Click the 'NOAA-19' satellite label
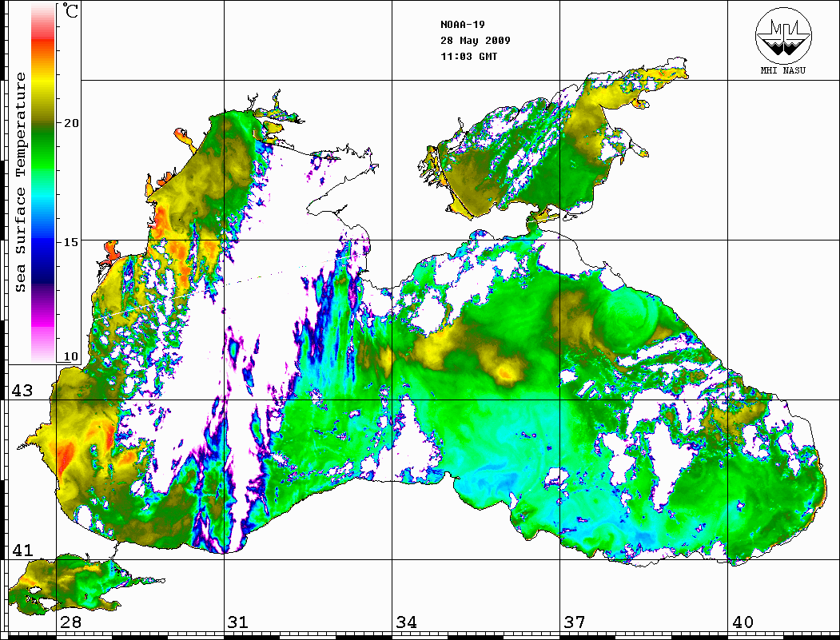Viewport: 840px width, 640px height. [x=462, y=25]
